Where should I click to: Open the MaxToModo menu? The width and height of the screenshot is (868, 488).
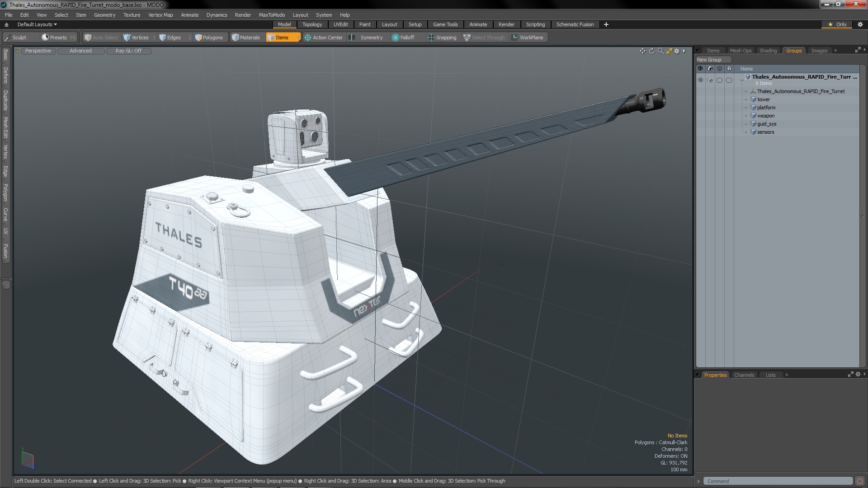pos(272,15)
